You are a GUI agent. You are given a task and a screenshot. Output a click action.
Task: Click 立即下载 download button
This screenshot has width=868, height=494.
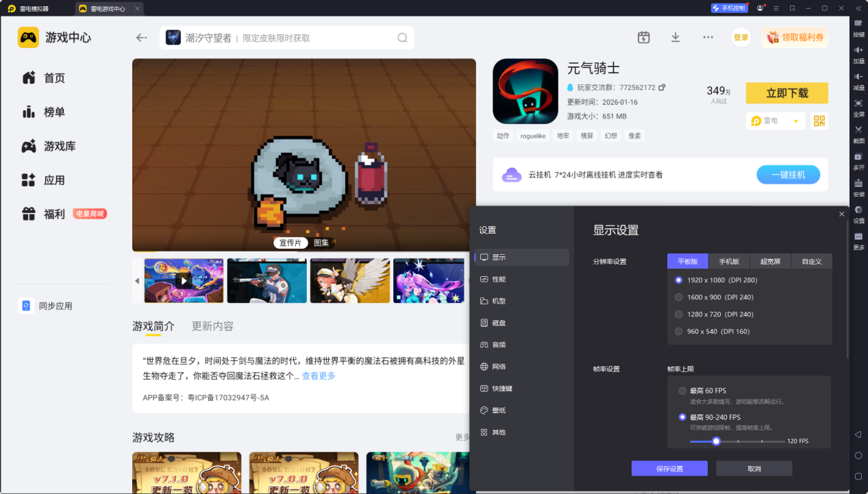787,93
